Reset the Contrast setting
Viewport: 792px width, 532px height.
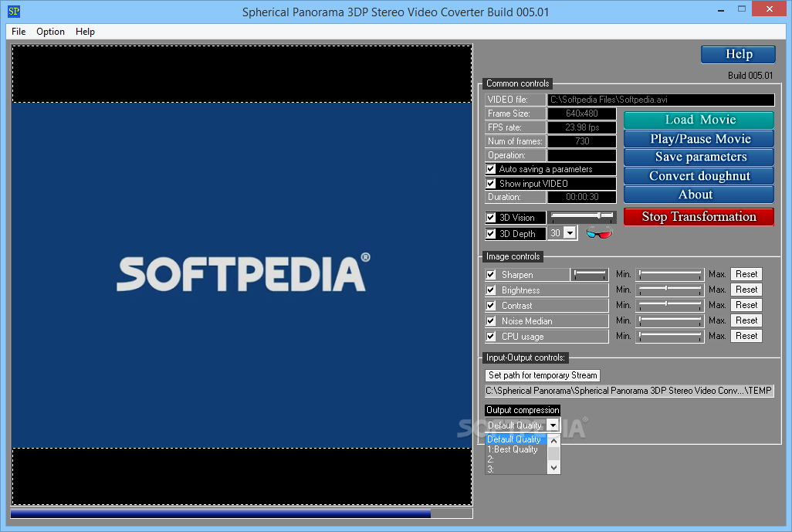746,305
